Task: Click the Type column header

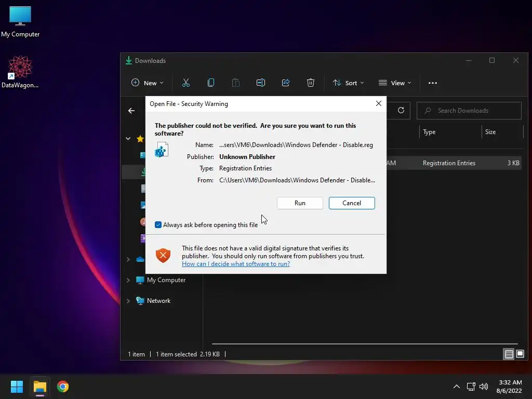Action: [x=429, y=132]
